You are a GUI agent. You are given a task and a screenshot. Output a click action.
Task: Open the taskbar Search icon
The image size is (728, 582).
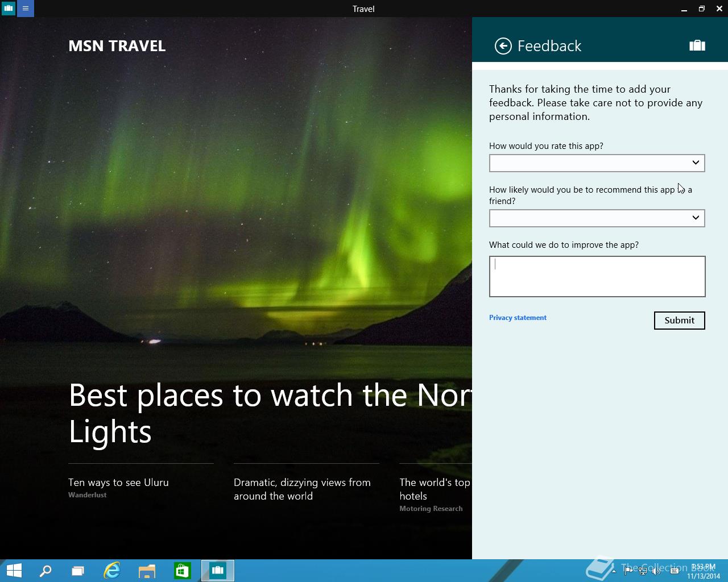pos(45,571)
